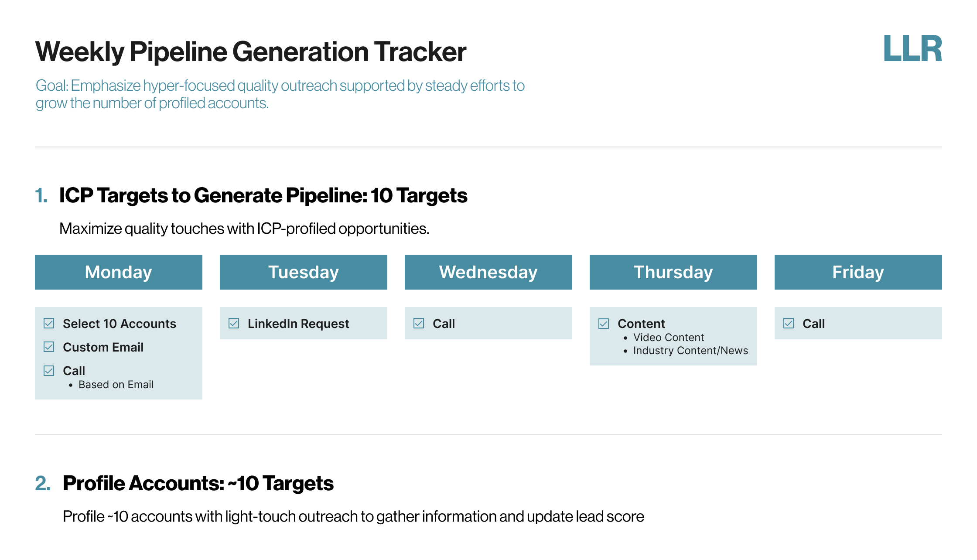Uncheck the LinkedIn Request checkbox
Screen dimensions: 977x560
(x=234, y=323)
